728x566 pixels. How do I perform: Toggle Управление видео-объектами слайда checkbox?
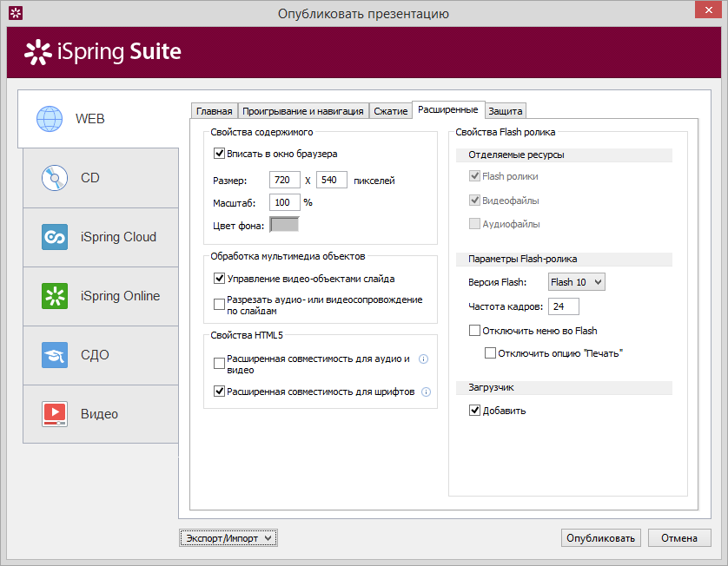coord(219,279)
